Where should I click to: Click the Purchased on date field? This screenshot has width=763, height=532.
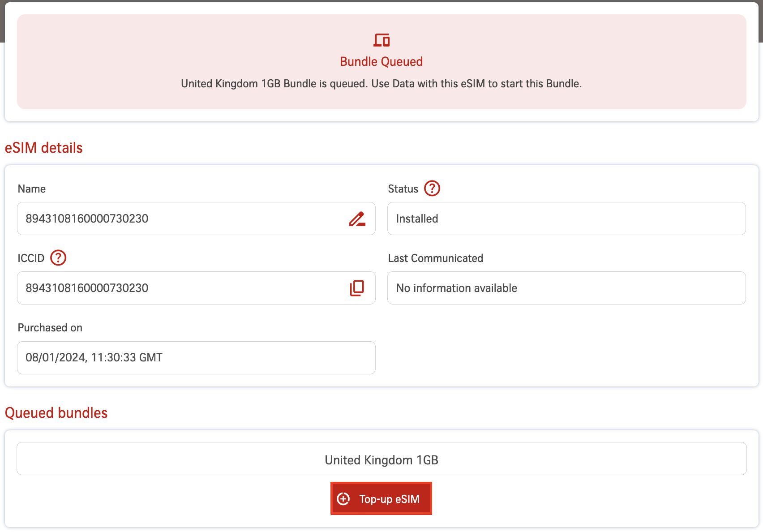click(x=196, y=358)
